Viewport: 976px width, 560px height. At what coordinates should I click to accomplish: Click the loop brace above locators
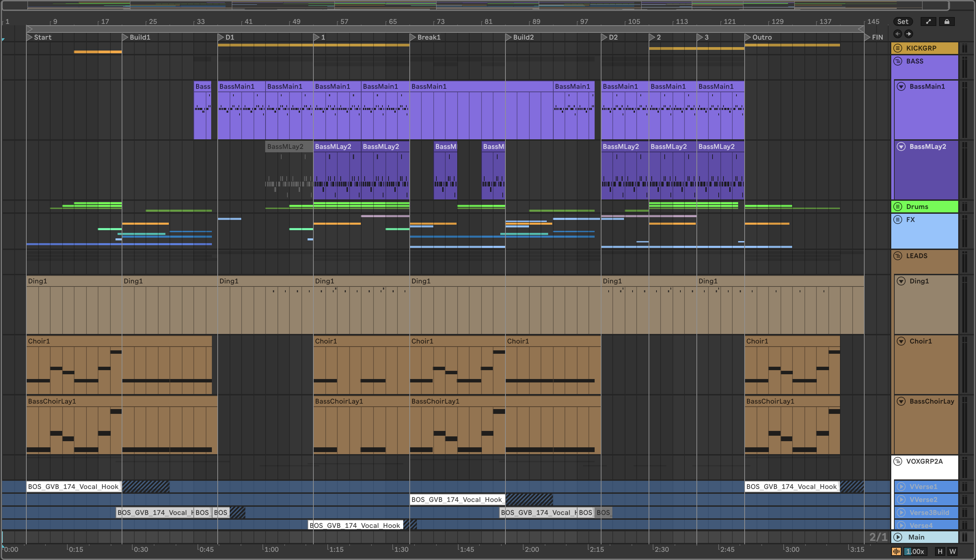tap(445, 29)
